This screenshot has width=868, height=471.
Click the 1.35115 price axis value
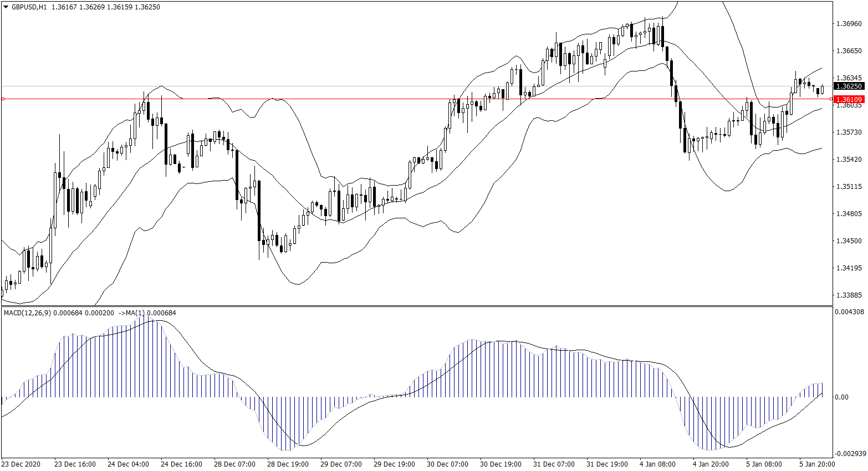click(849, 187)
